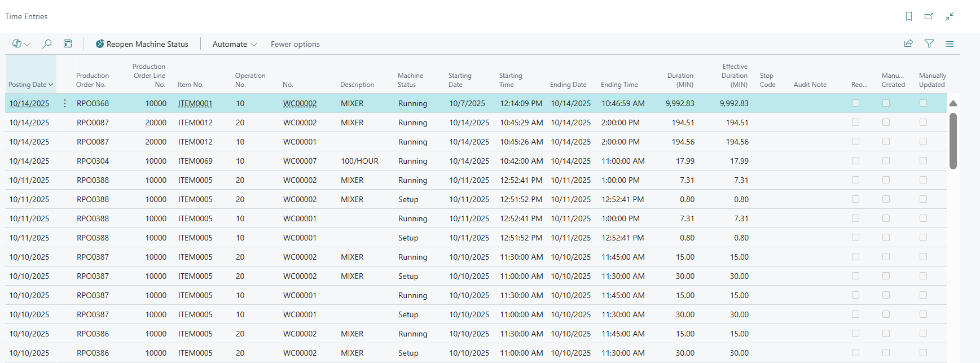Sort by Machine Status column header
The height and width of the screenshot is (363, 980).
point(410,80)
